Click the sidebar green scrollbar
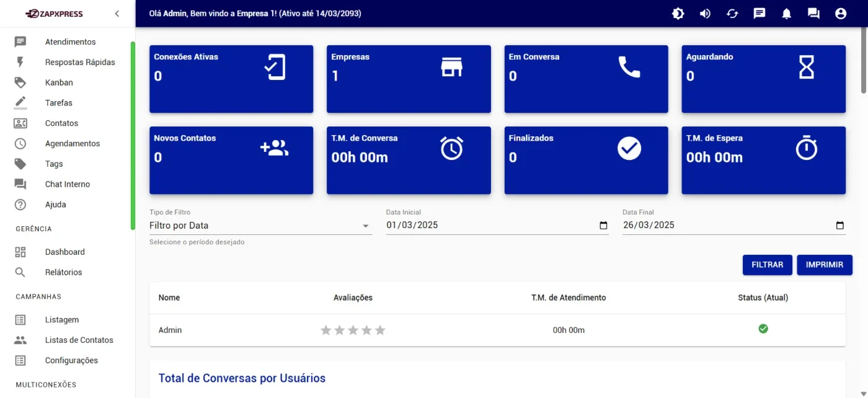Screen dimensions: 868x398 [133, 136]
